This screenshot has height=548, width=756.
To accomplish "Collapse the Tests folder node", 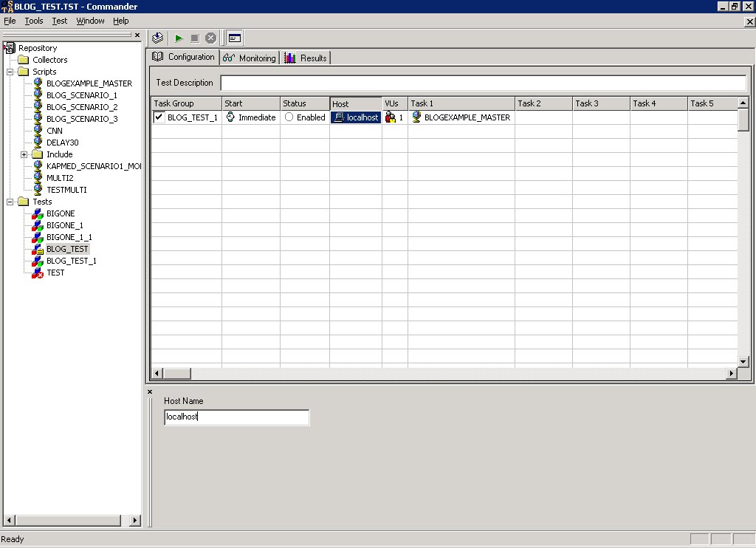I will [x=10, y=202].
